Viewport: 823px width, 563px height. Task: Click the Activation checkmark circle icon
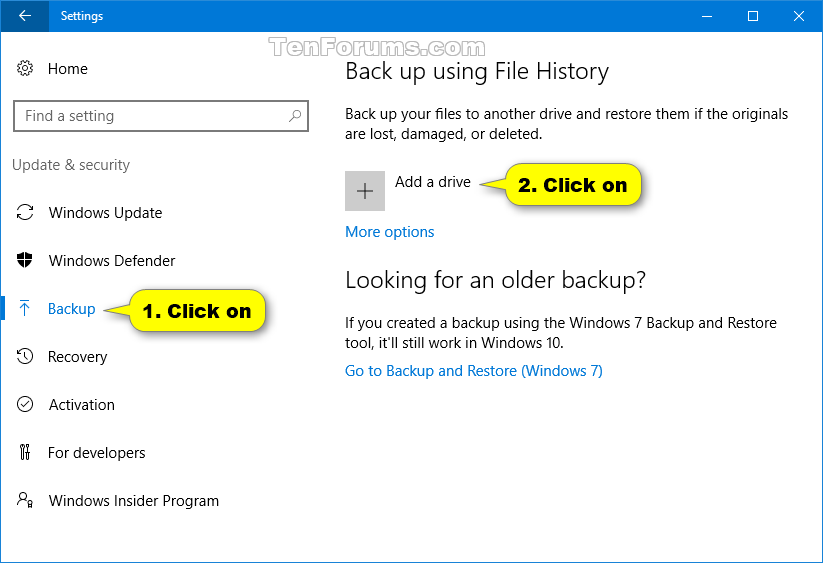(25, 404)
